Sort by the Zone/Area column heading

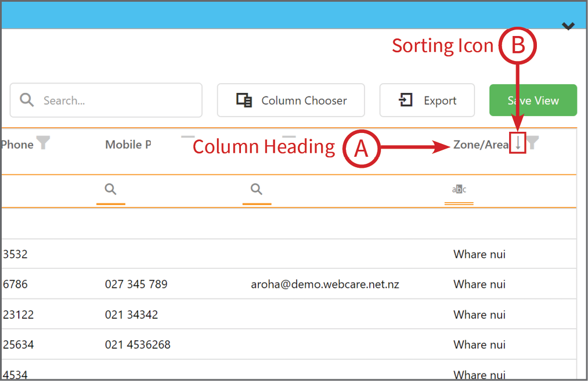[x=481, y=145]
